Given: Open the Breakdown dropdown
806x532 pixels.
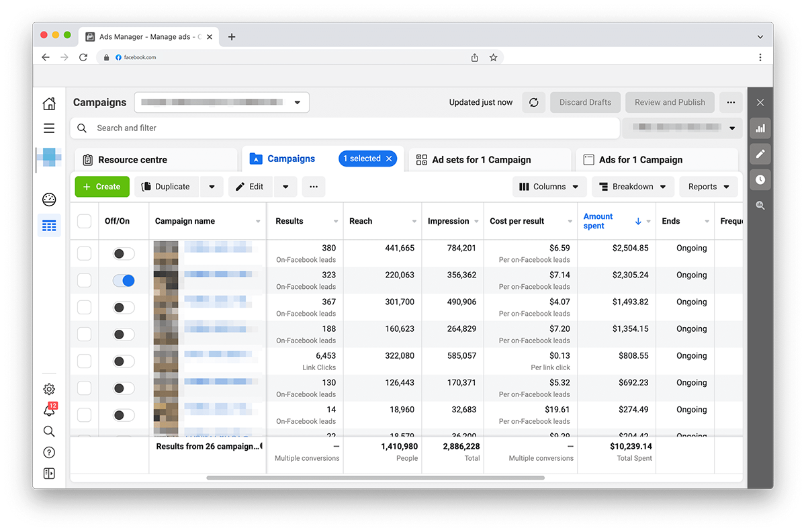Looking at the screenshot, I should (x=633, y=187).
